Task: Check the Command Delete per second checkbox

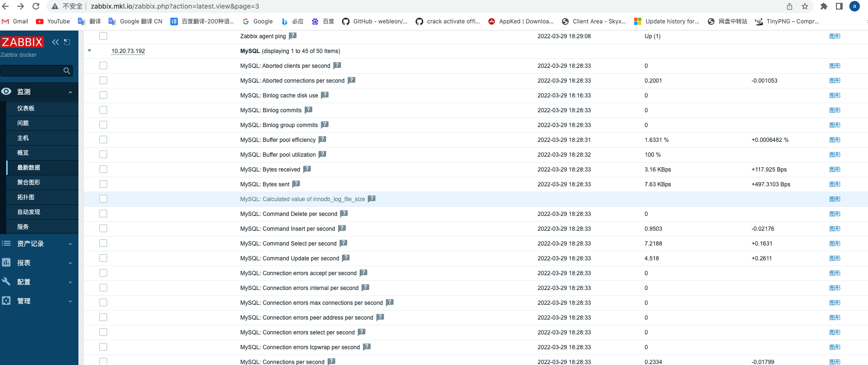Action: [x=103, y=214]
